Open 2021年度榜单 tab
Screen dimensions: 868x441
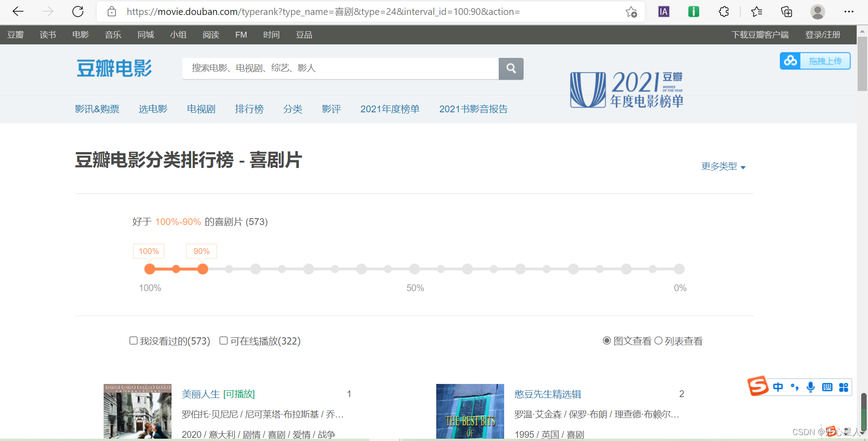click(x=390, y=109)
